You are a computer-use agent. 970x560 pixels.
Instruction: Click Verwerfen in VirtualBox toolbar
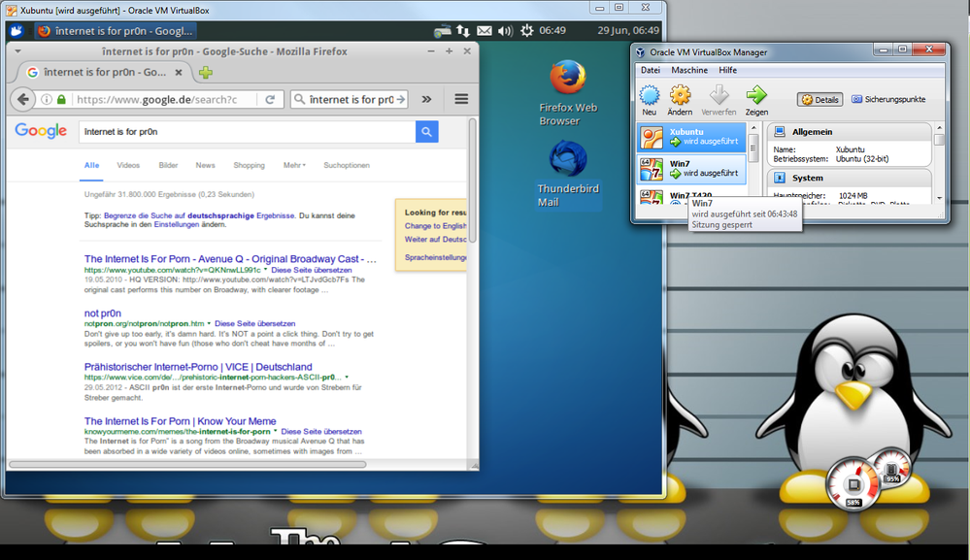coord(719,100)
